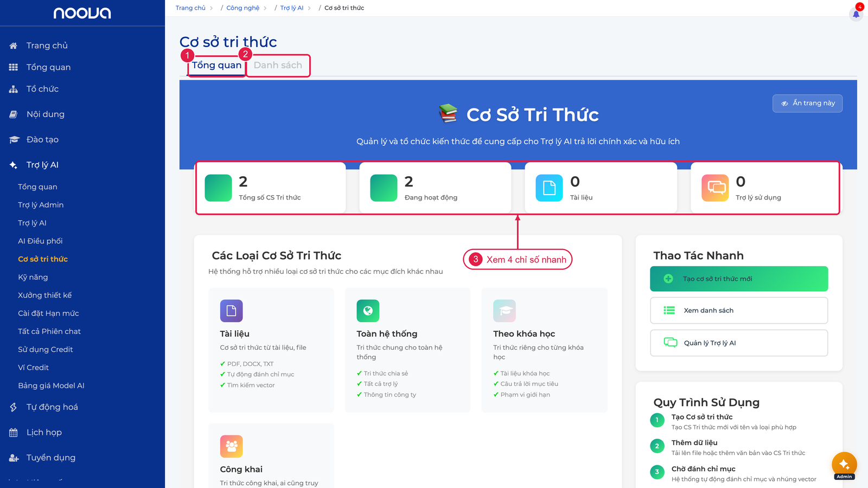Image resolution: width=868 pixels, height=488 pixels.
Task: Click the lightning icon beside Tự động hoá
Action: tap(14, 407)
